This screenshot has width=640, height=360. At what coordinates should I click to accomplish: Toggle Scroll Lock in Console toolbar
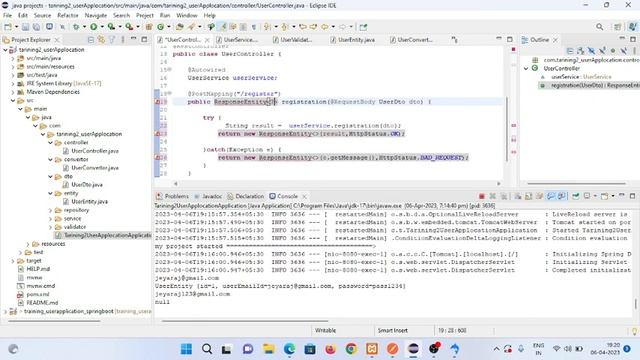pos(529,196)
